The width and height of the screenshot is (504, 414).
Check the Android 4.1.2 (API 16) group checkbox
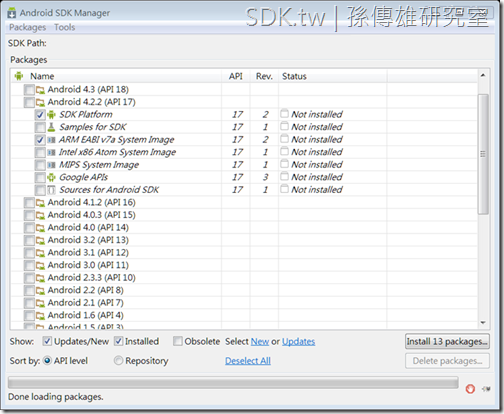pos(29,203)
